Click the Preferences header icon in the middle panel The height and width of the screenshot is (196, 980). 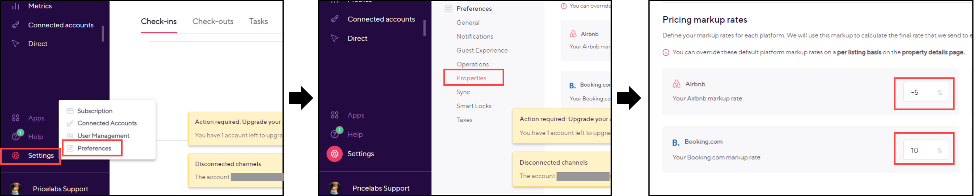(448, 8)
